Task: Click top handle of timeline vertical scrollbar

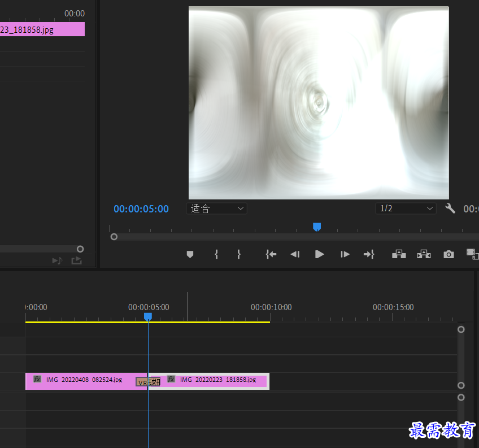Action: 461,329
